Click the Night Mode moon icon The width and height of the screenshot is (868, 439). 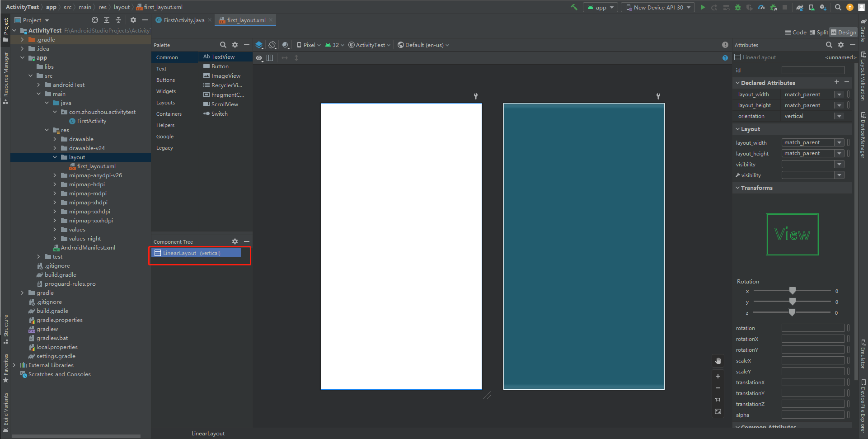(286, 45)
